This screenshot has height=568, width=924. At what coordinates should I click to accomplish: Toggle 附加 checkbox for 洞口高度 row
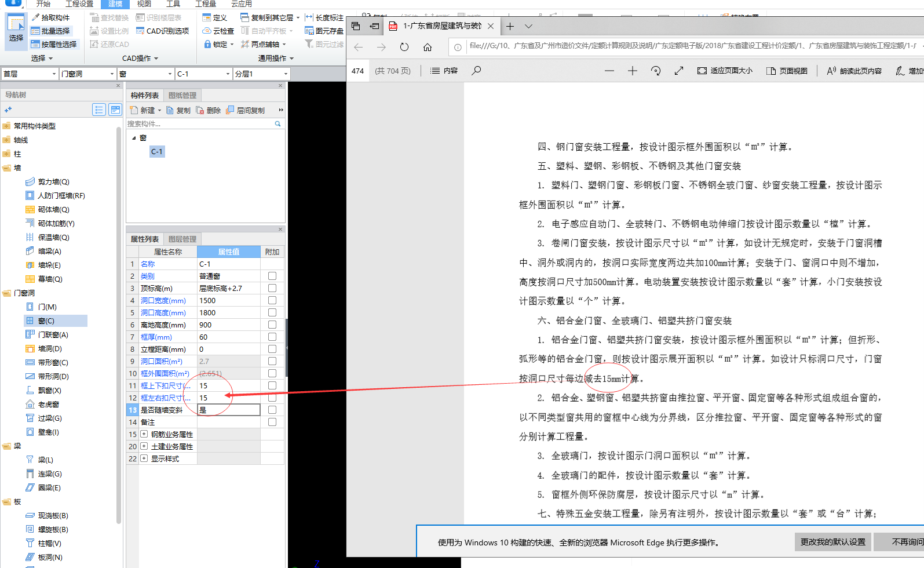272,312
